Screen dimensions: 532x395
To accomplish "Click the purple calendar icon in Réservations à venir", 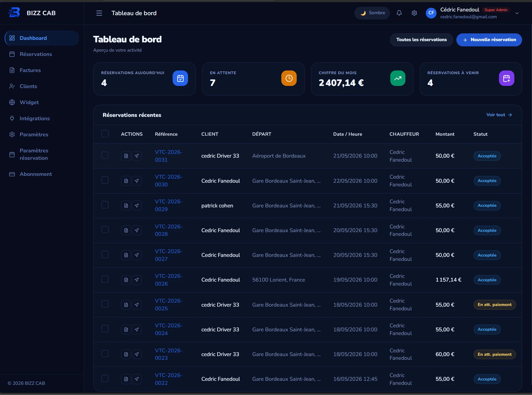I will point(506,78).
